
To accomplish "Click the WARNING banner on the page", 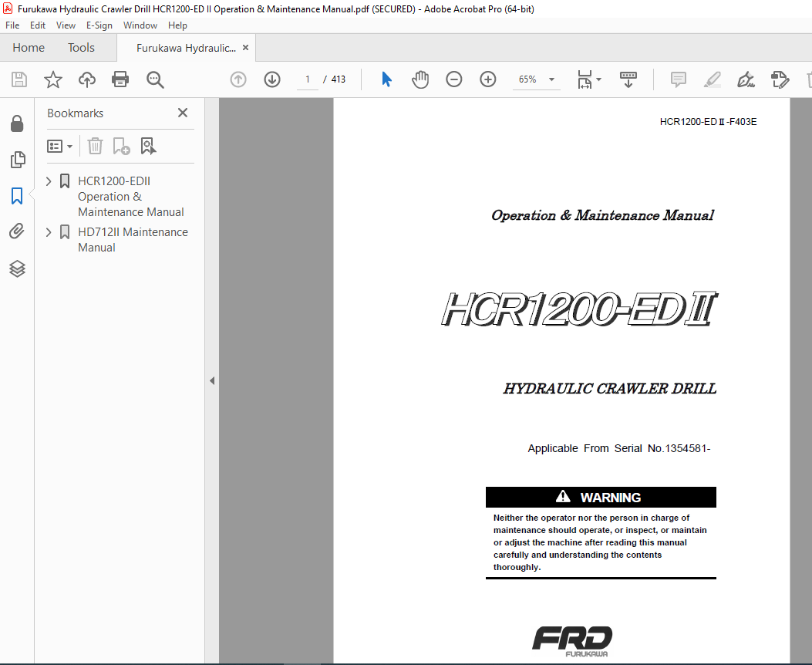I will pos(601,497).
